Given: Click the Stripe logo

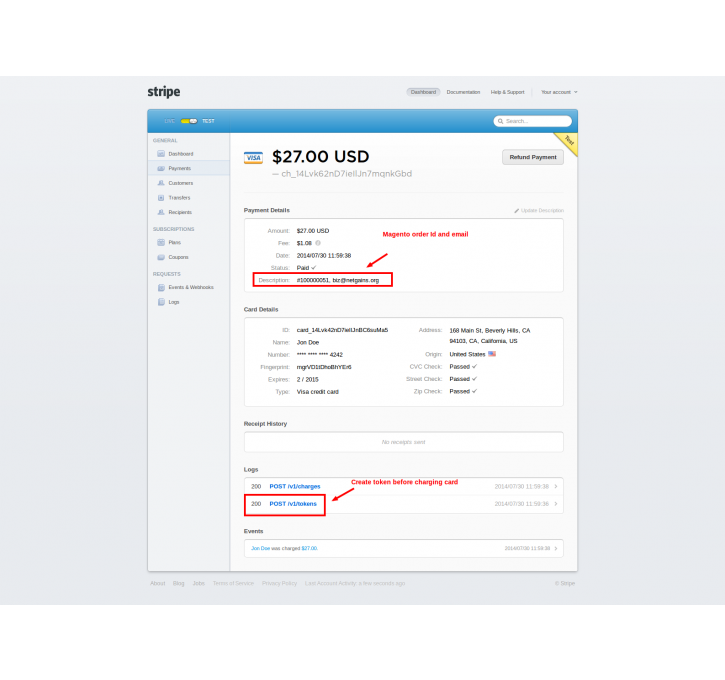Looking at the screenshot, I should 164,92.
